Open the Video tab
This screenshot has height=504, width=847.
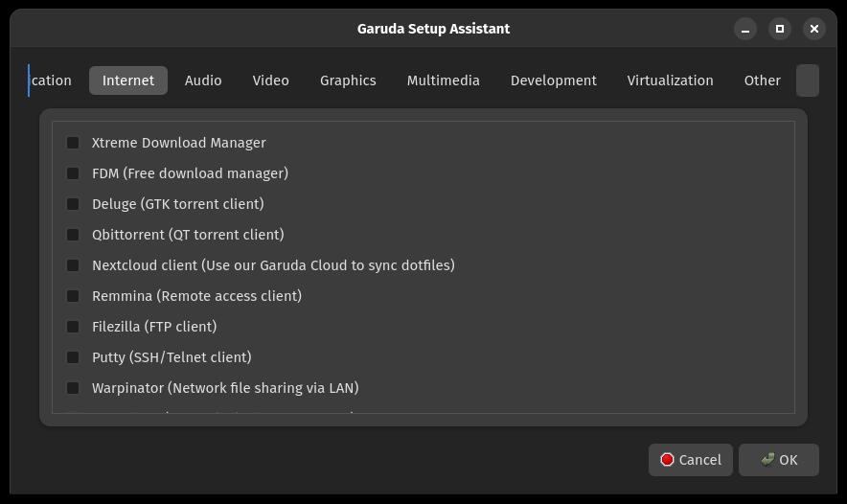[x=270, y=80]
